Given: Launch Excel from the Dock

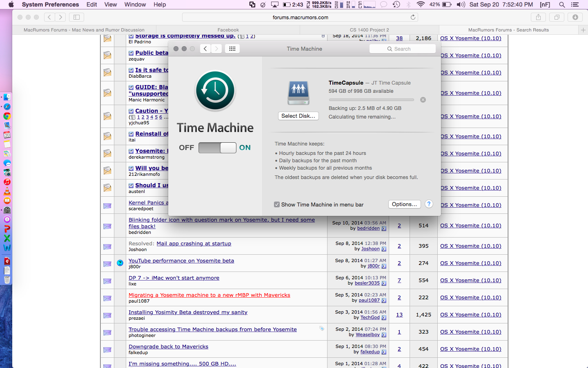Looking at the screenshot, I should click(7, 238).
